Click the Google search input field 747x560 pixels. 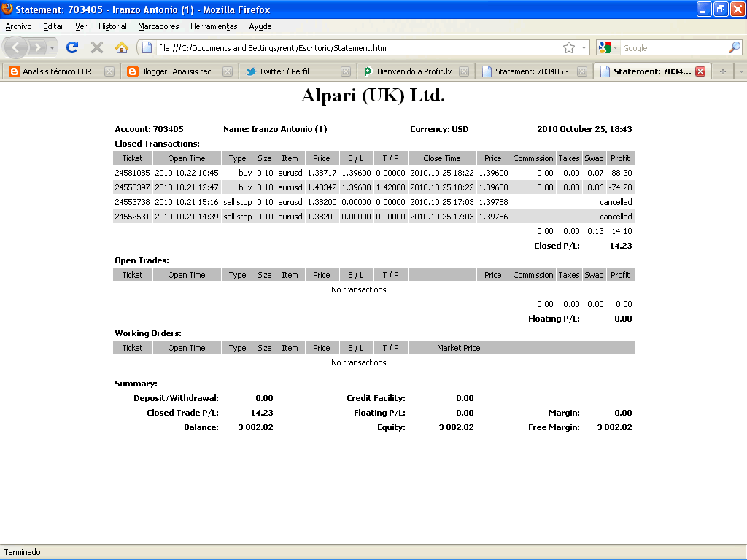click(x=671, y=48)
